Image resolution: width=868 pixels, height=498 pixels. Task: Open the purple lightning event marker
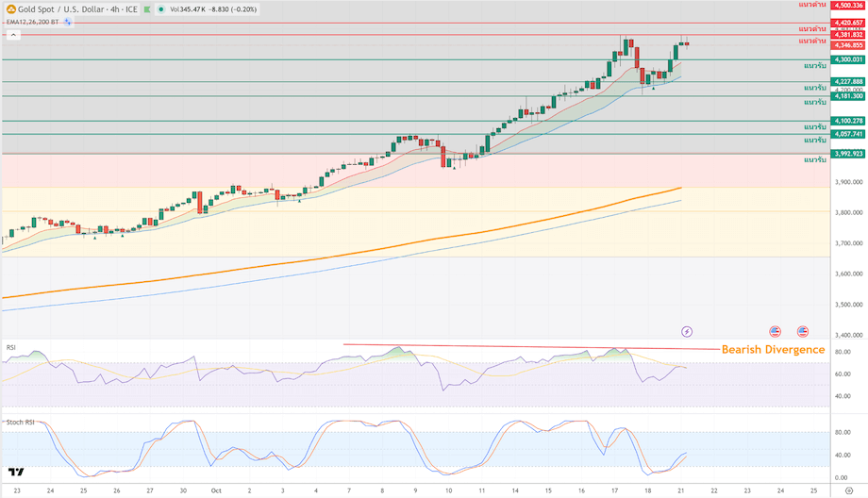[x=686, y=331]
